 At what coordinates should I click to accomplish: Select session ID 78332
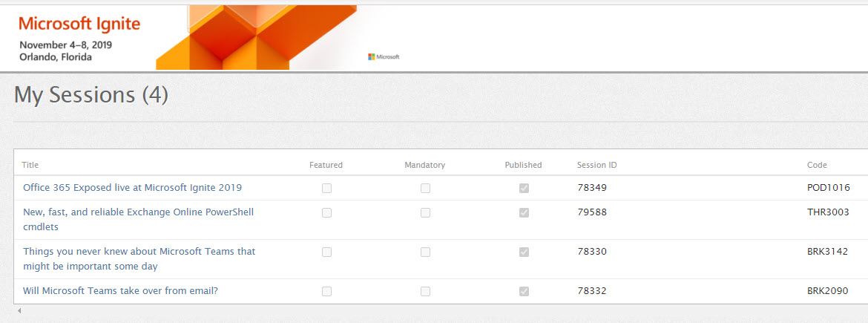[x=592, y=291]
